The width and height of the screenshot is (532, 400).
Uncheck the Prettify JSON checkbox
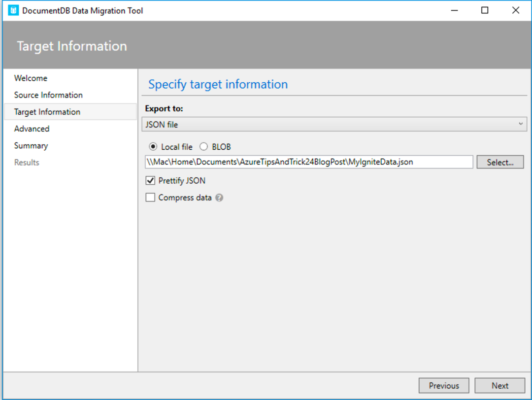pyautogui.click(x=150, y=180)
